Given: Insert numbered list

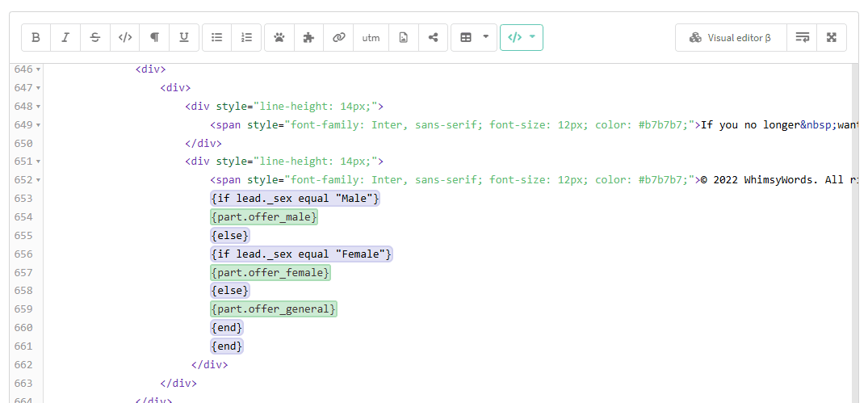Looking at the screenshot, I should [x=246, y=38].
